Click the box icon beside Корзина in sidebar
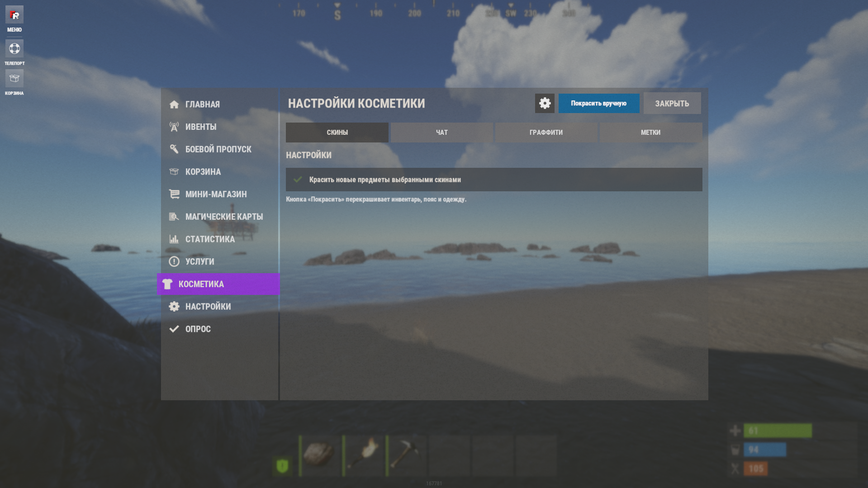Image resolution: width=868 pixels, height=488 pixels. 174,172
